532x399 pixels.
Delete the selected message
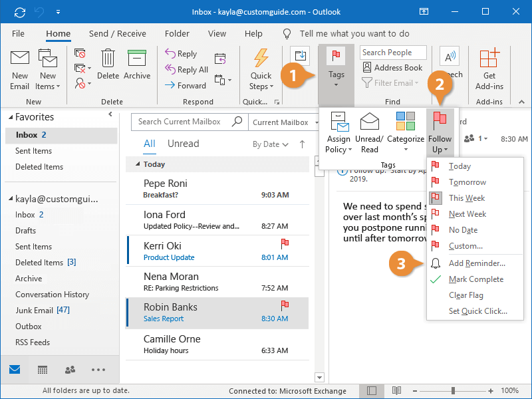(108, 65)
